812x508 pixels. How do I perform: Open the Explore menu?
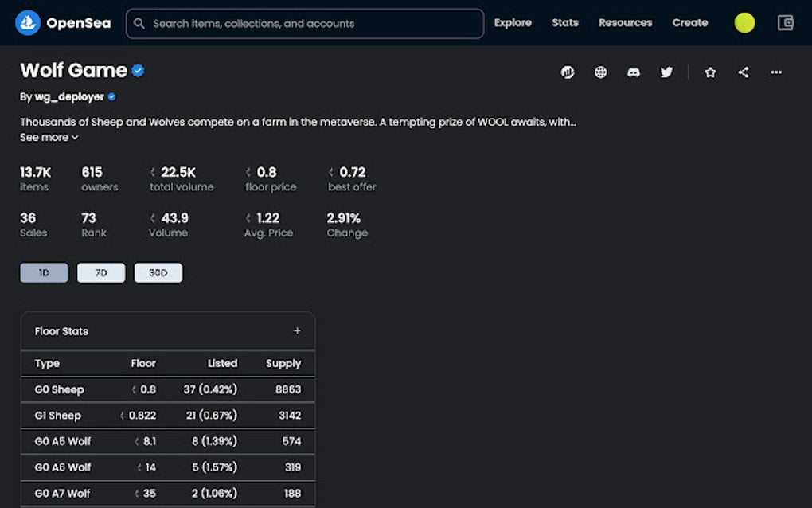(x=513, y=22)
